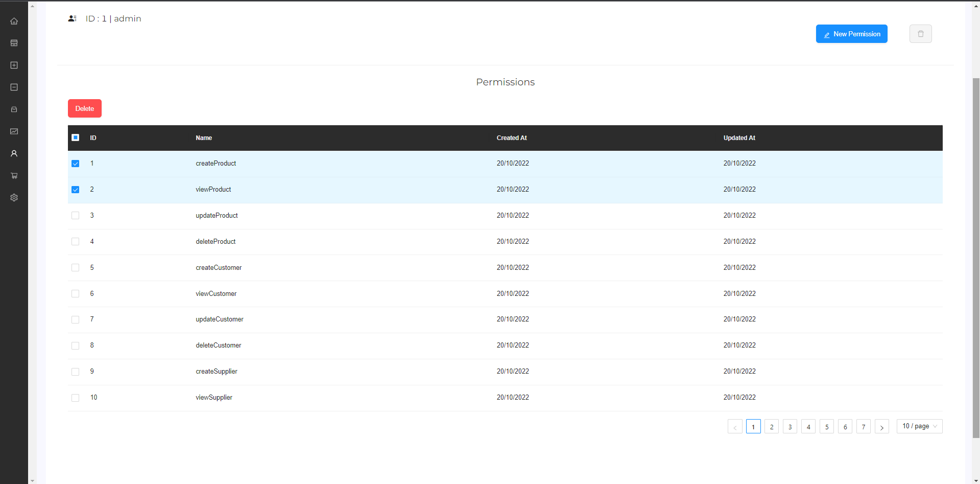Click the admin user identity icon
Viewport: 980px width, 484px height.
pyautogui.click(x=72, y=18)
